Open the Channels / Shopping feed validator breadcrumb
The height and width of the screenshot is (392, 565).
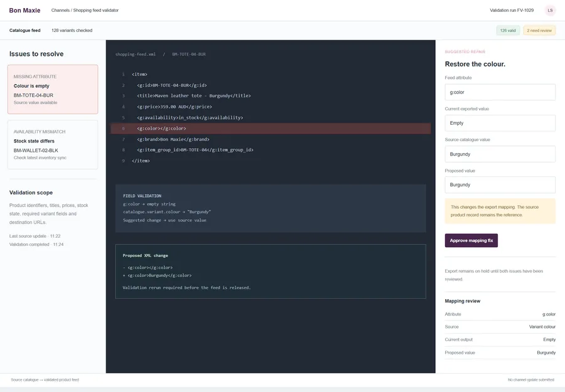point(85,11)
